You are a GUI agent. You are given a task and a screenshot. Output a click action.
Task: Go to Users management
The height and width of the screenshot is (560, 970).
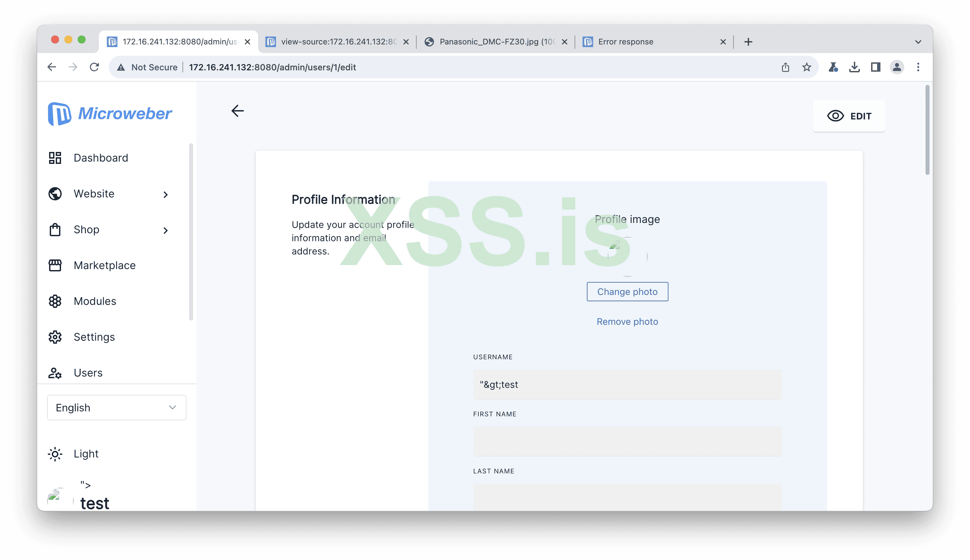coord(88,373)
